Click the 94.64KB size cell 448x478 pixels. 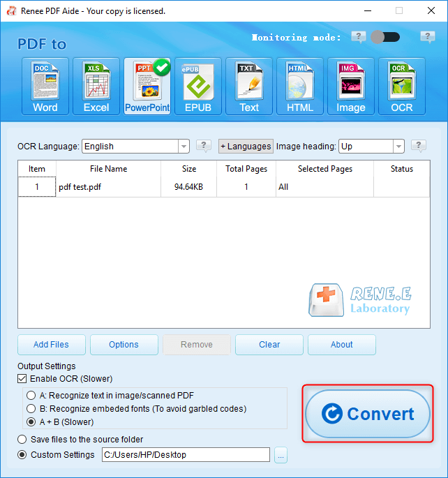[x=188, y=187]
